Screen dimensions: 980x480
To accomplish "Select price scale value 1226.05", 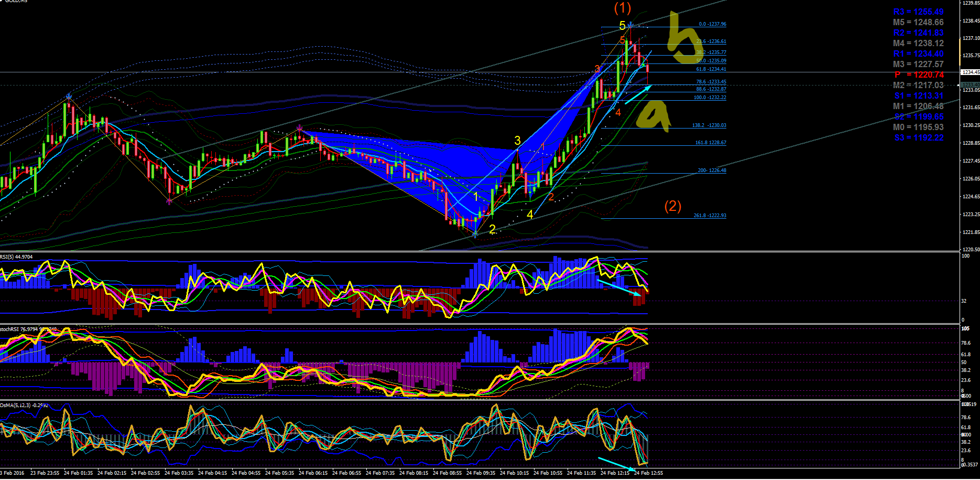I will point(971,179).
